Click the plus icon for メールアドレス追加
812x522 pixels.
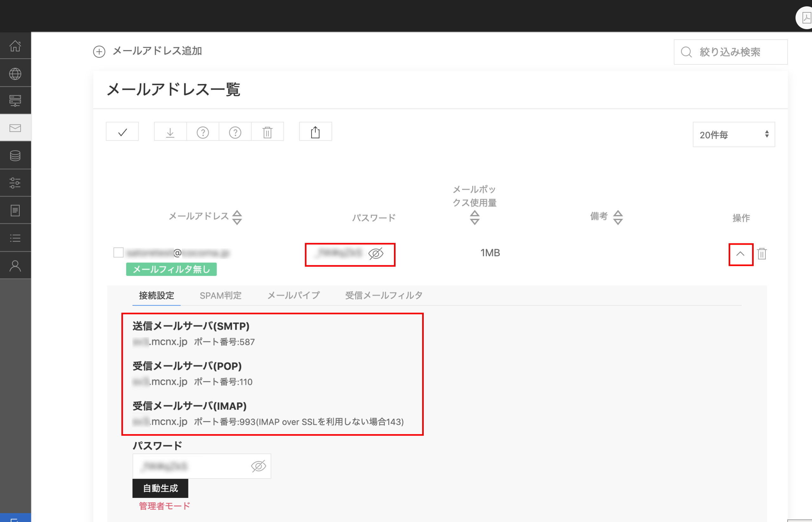[x=99, y=51]
